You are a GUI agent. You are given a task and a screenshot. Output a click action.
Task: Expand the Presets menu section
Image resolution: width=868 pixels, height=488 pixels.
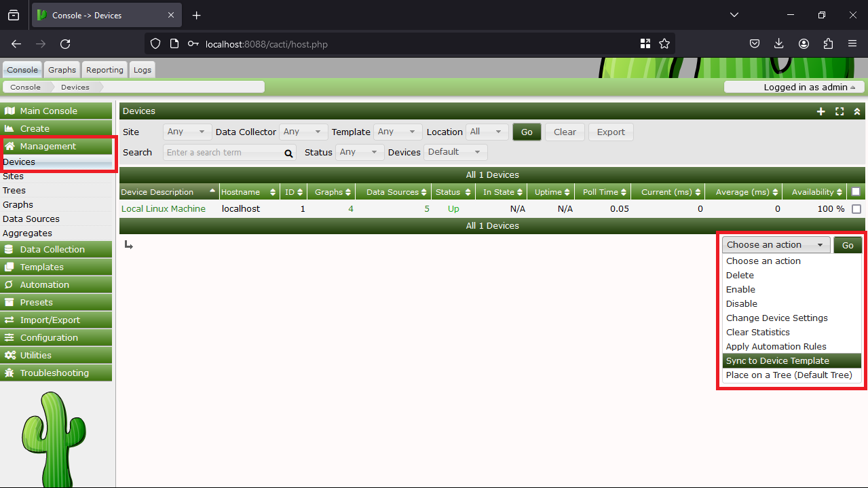coord(56,302)
